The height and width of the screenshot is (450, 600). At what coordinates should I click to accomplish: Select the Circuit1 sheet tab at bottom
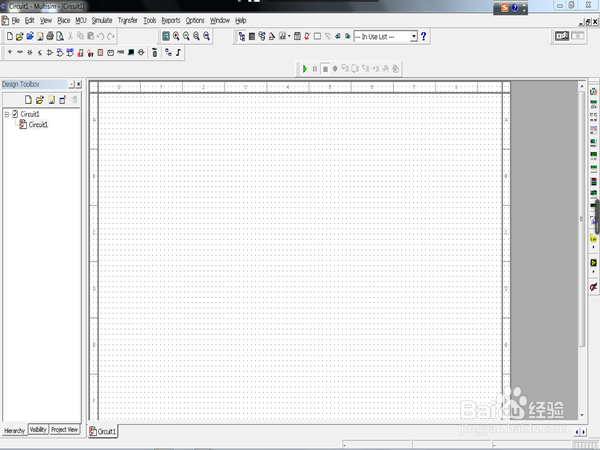pos(104,431)
